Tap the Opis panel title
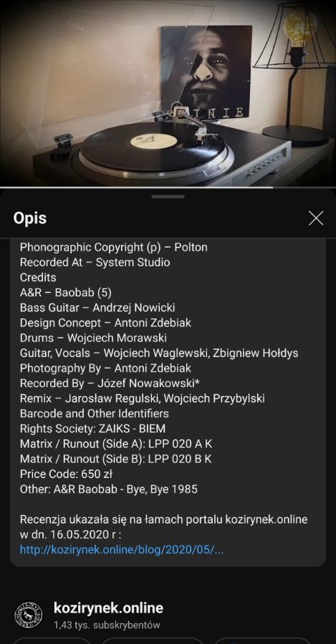Image resolution: width=336 pixels, height=644 pixels. [29, 218]
